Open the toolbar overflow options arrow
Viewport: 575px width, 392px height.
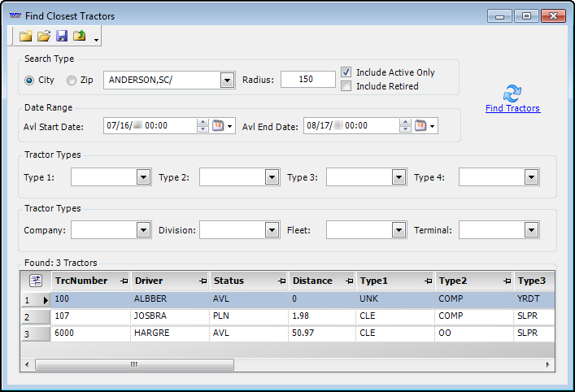pyautogui.click(x=96, y=39)
